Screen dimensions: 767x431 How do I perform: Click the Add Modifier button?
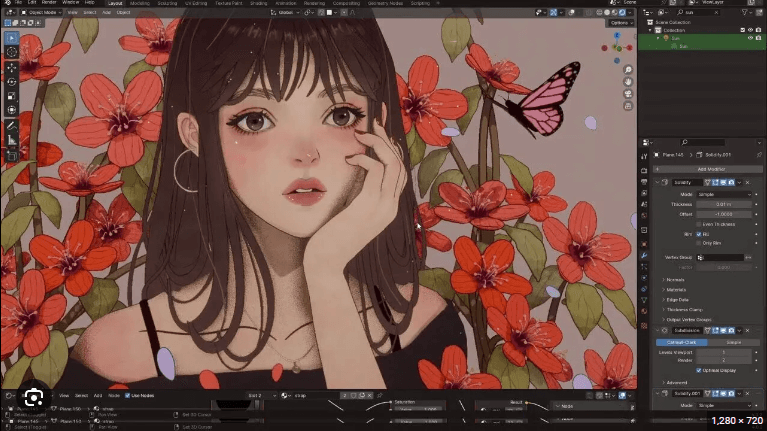point(710,169)
